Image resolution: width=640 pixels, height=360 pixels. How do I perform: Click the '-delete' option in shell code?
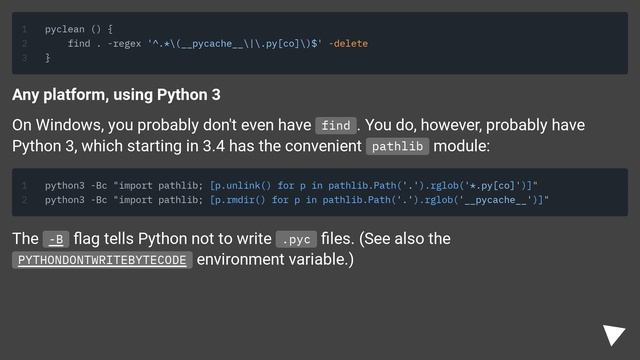pyautogui.click(x=348, y=44)
